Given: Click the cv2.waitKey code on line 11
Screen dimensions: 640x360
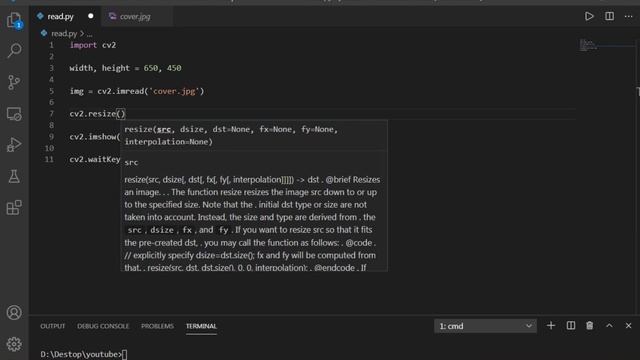Looking at the screenshot, I should (x=95, y=160).
